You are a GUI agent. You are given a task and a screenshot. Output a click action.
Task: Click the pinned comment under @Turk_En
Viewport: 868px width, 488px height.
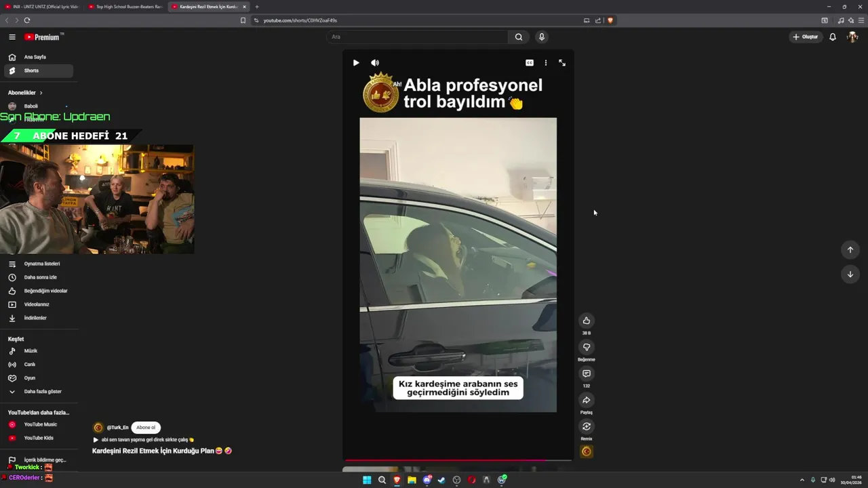pyautogui.click(x=144, y=439)
